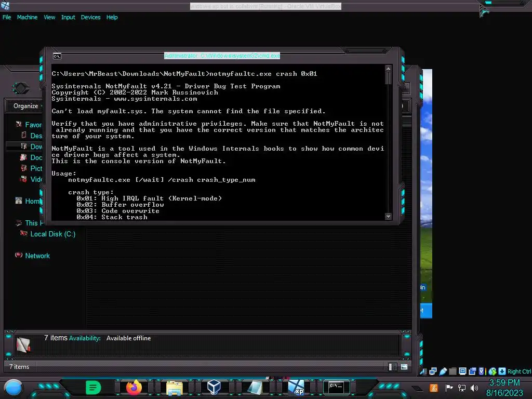Open File Explorer from taskbar
This screenshot has height=399, width=532.
[x=175, y=388]
